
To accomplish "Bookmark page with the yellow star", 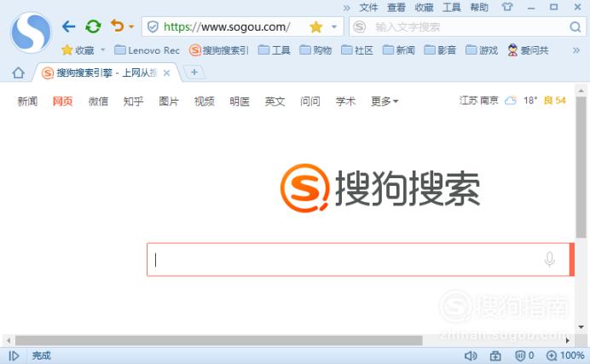I will 315,26.
